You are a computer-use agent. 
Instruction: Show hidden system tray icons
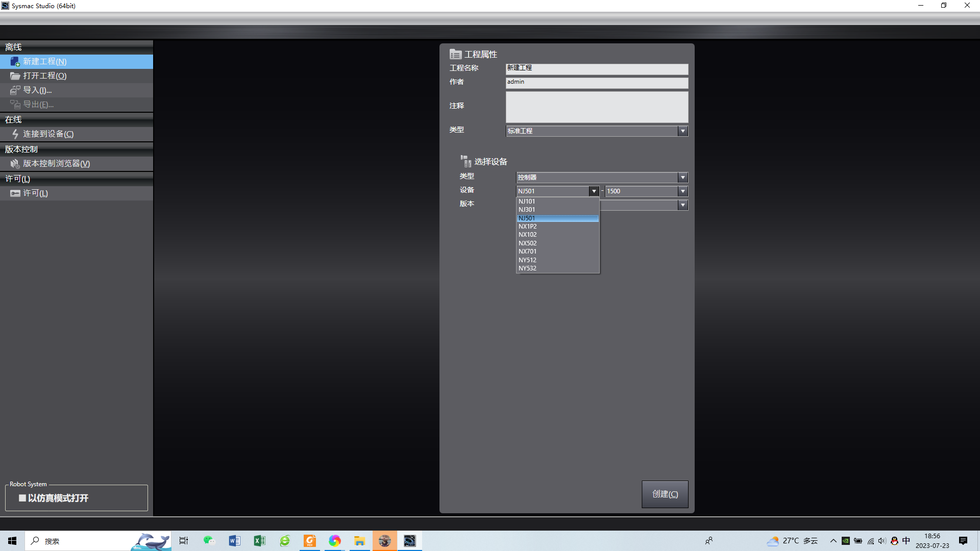tap(833, 541)
